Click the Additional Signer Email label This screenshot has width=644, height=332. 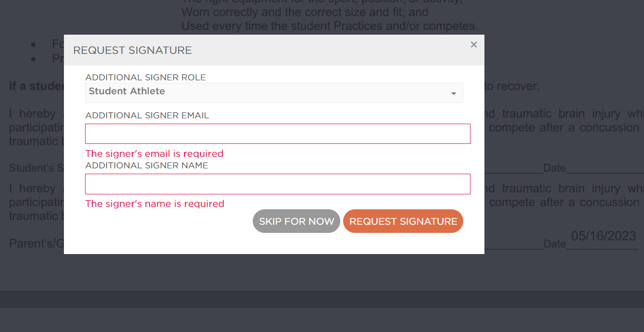[147, 115]
